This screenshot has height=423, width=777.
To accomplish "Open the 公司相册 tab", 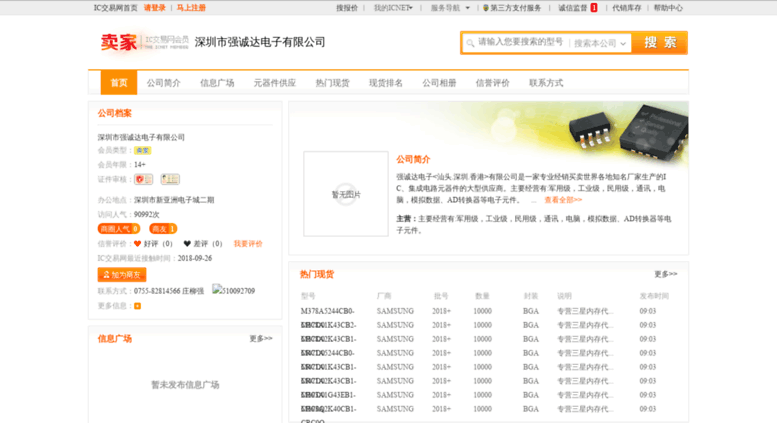I will click(x=439, y=83).
